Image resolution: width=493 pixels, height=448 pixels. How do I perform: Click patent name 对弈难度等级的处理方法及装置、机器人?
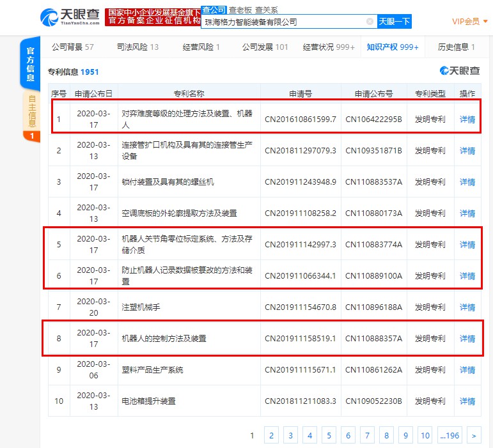click(187, 119)
